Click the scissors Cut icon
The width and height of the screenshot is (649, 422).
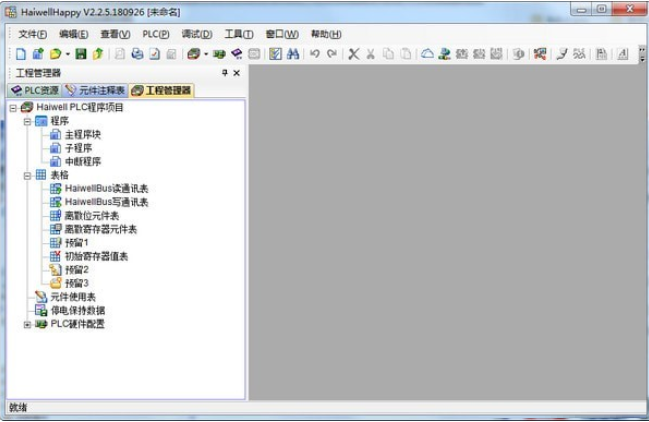(371, 54)
